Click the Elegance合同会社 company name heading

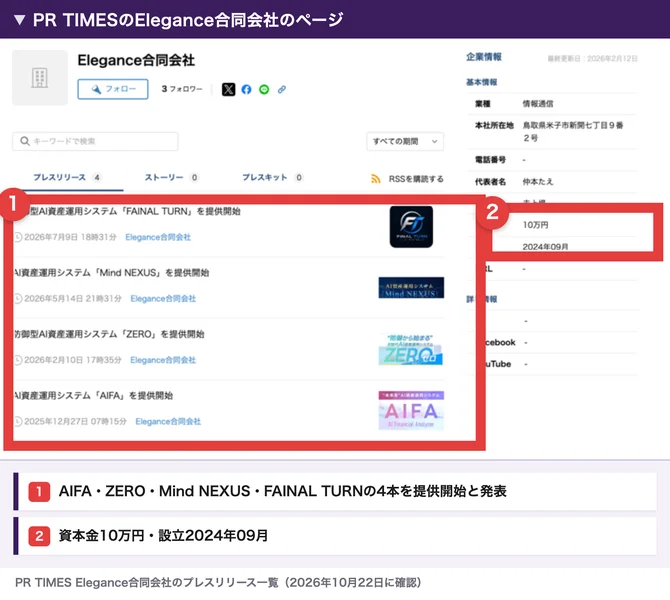(x=136, y=60)
